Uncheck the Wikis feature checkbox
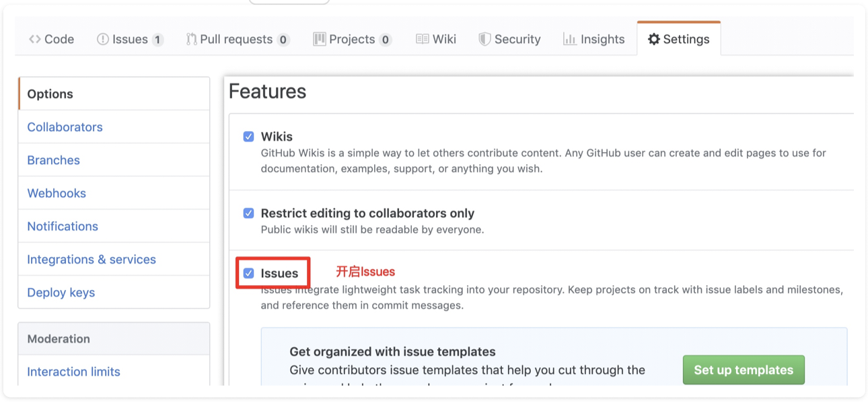868x405 pixels. point(249,137)
